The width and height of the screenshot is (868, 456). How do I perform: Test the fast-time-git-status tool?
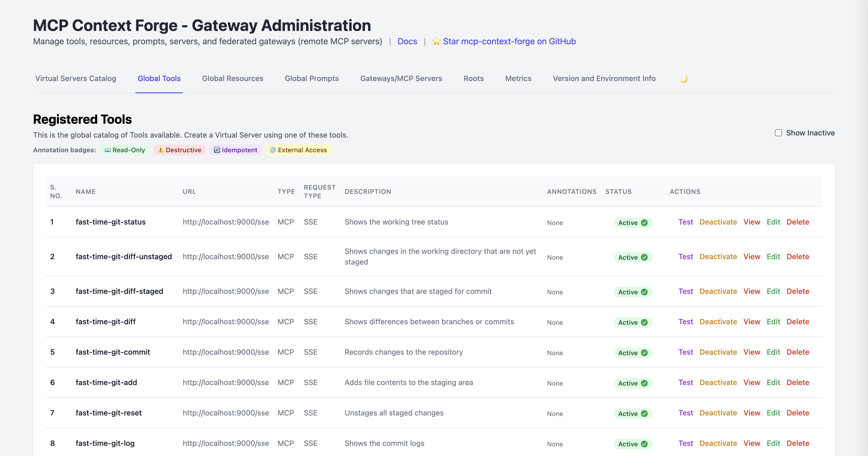[686, 222]
